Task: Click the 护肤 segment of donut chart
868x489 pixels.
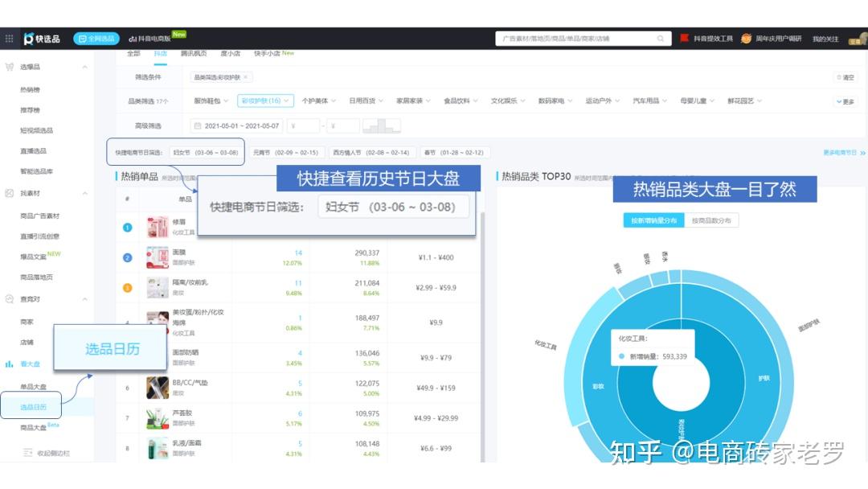Action: coord(764,378)
